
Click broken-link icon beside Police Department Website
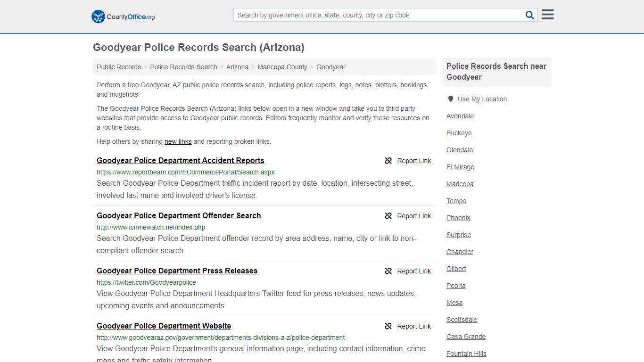[388, 326]
